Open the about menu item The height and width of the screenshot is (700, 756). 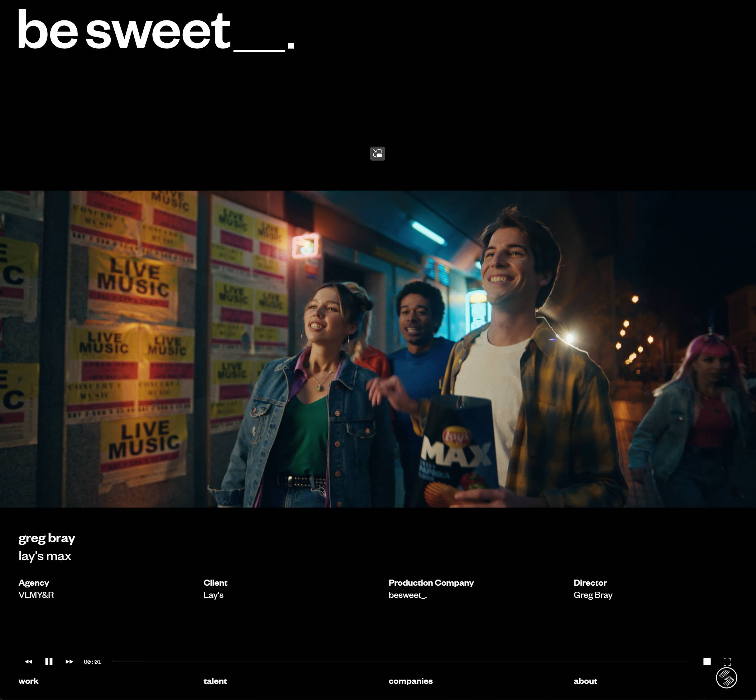(585, 681)
